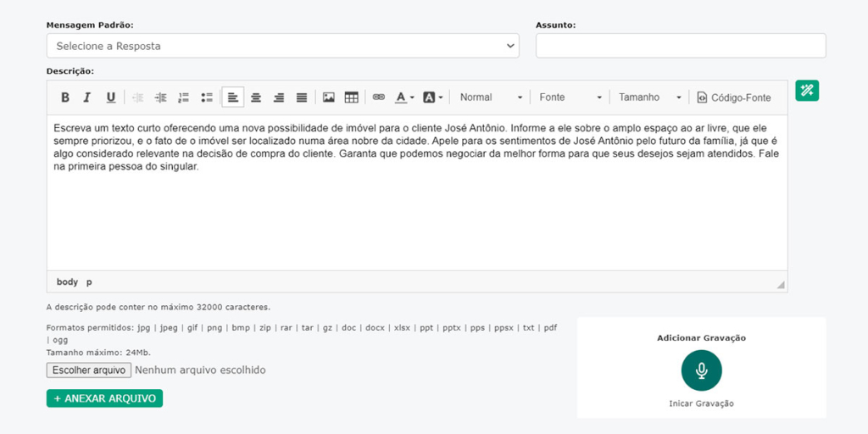Open the text color picker
The height and width of the screenshot is (434, 868).
[404, 97]
